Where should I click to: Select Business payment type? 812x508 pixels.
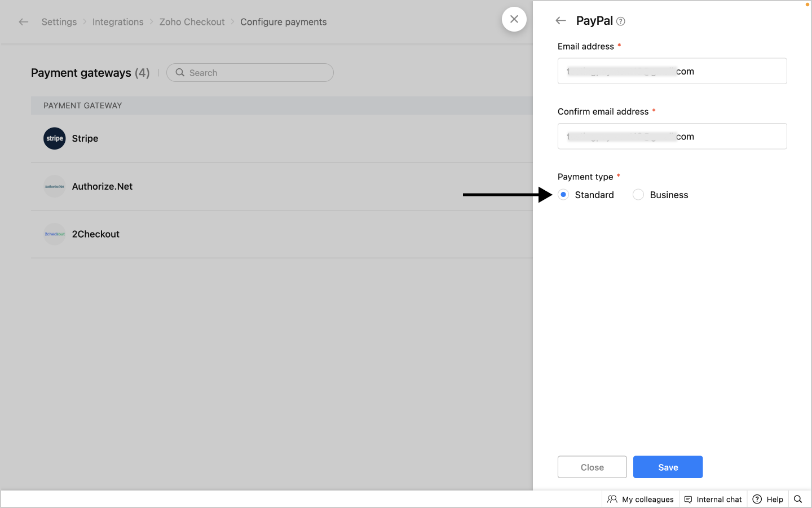tap(638, 195)
